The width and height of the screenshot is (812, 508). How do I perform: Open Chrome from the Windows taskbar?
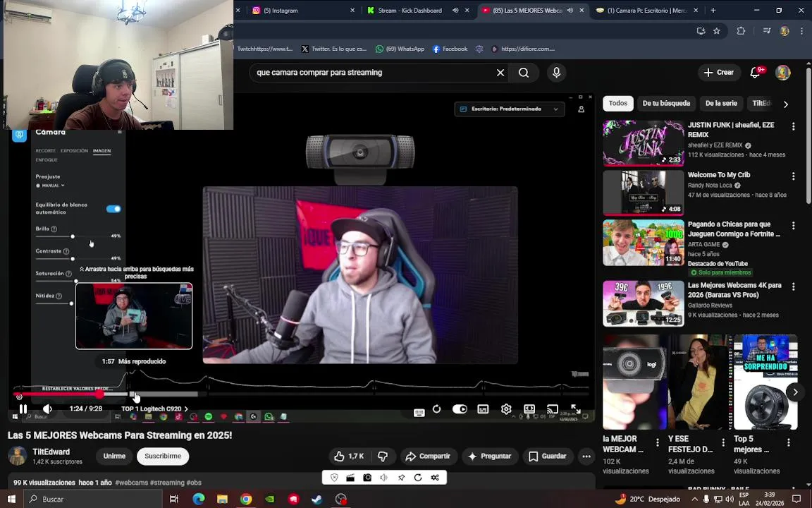click(246, 499)
